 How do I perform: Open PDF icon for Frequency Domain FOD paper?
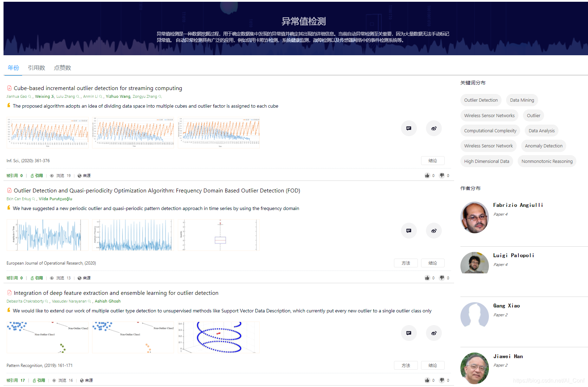9,191
